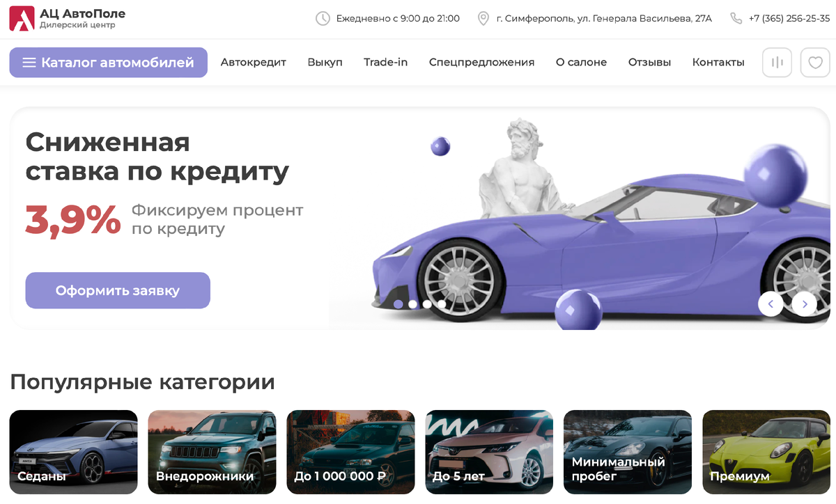The height and width of the screenshot is (504, 836).
Task: Open the Trade-in menu item
Action: [x=385, y=63]
